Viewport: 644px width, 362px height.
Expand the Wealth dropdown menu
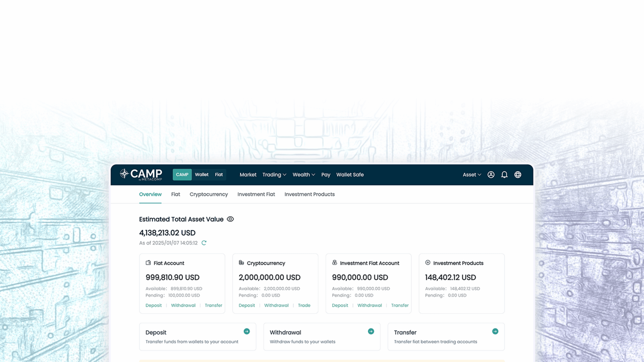[304, 175]
